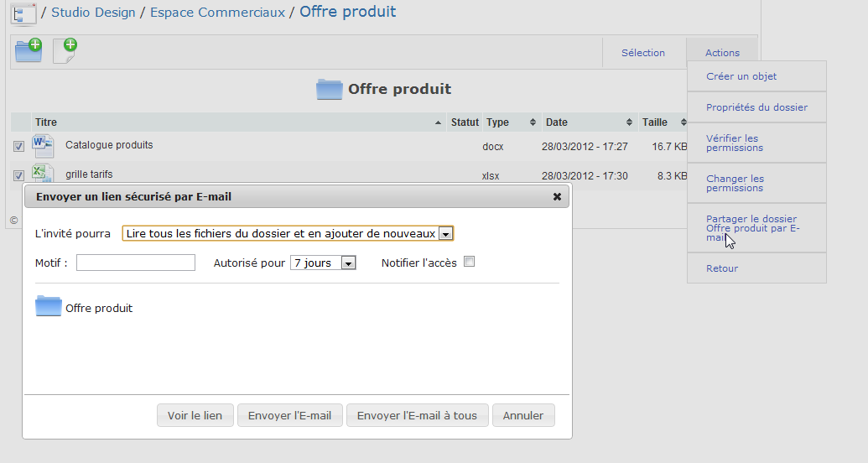This screenshot has width=868, height=463.
Task: Click the Word icon for Catalogue produits
Action: pos(43,146)
